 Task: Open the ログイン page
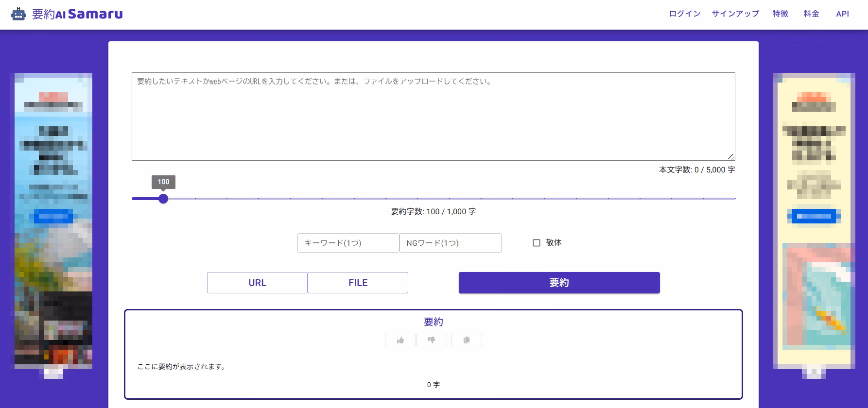684,14
